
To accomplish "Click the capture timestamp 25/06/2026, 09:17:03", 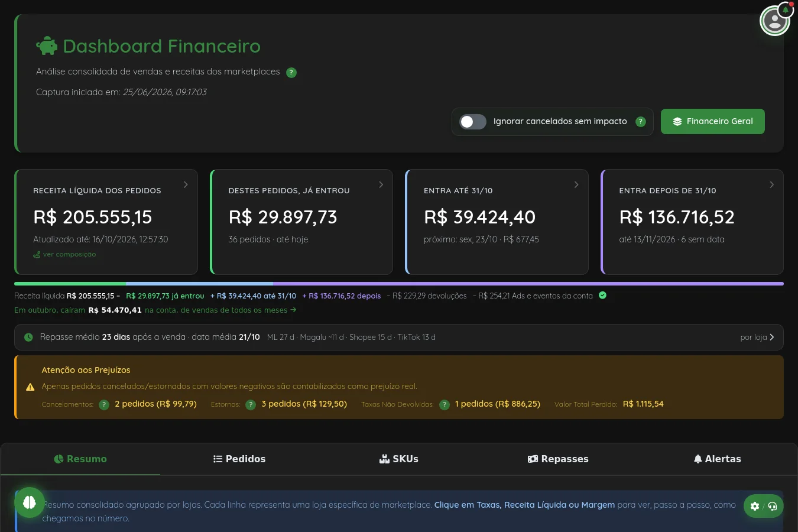I will tap(165, 92).
